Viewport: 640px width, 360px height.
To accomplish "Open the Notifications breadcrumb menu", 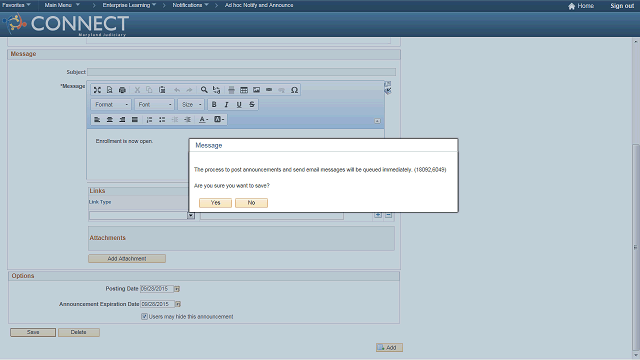I will pos(190,5).
